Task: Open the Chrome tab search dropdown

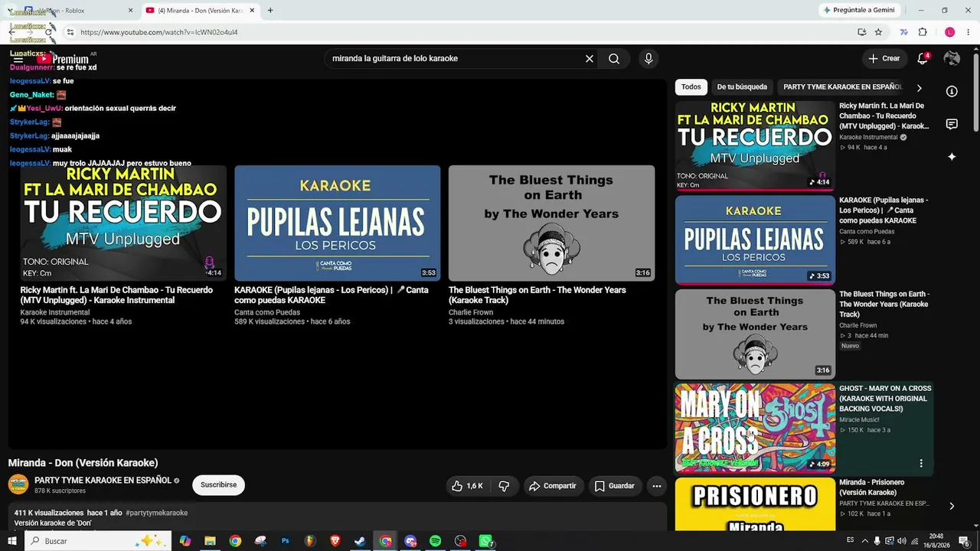Action: coord(11,11)
